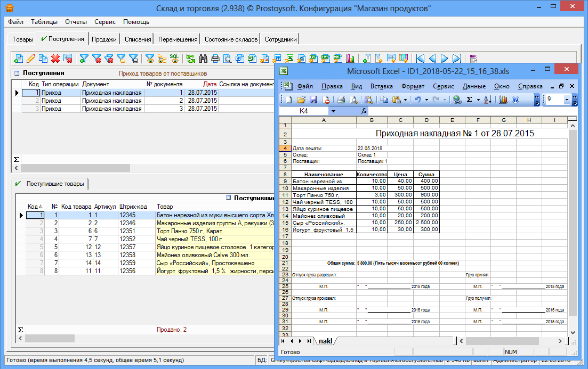Click the Excel Save diskette icon
This screenshot has height=369, width=588.
point(313,100)
